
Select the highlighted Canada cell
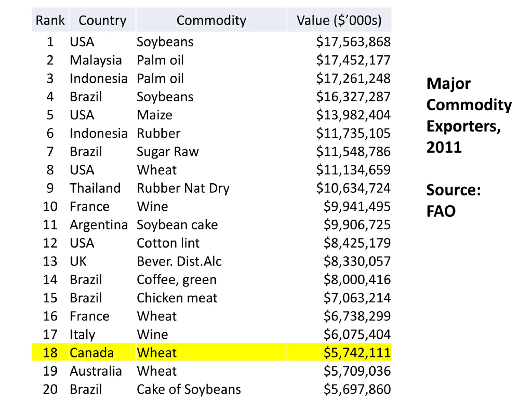click(x=102, y=352)
